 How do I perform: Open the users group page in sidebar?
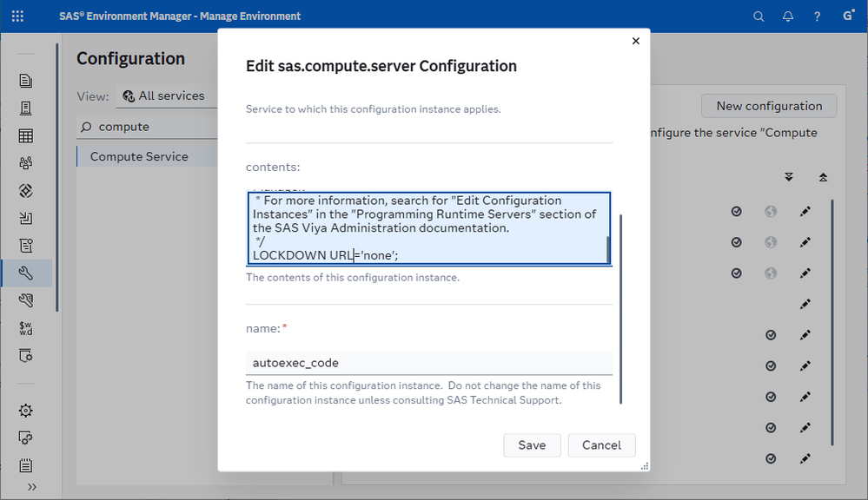click(25, 162)
